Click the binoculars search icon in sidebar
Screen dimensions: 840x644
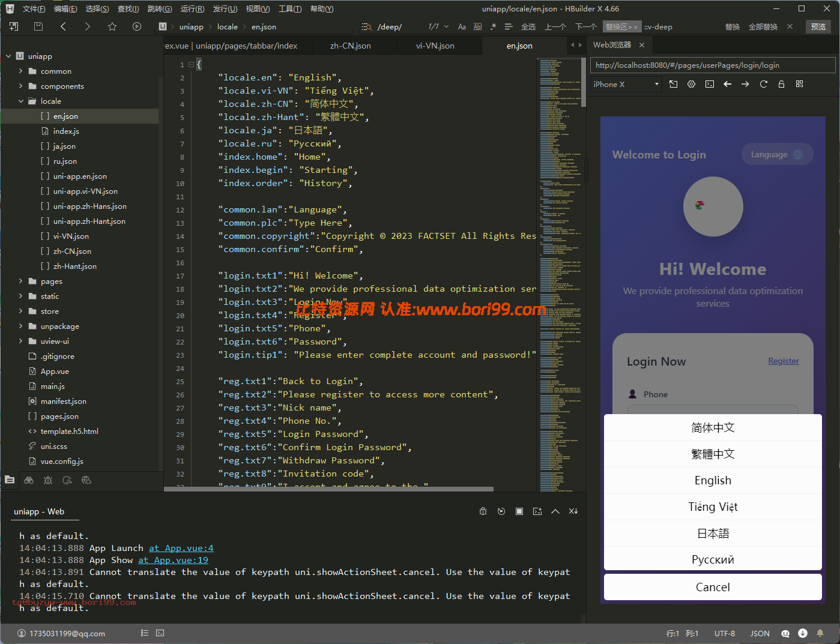click(29, 480)
